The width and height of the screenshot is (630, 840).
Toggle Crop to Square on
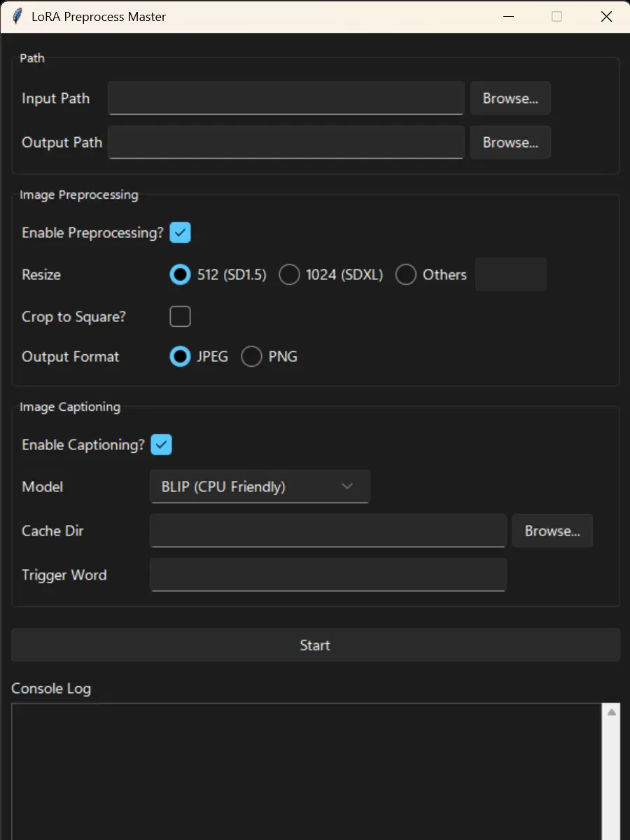[x=180, y=316]
